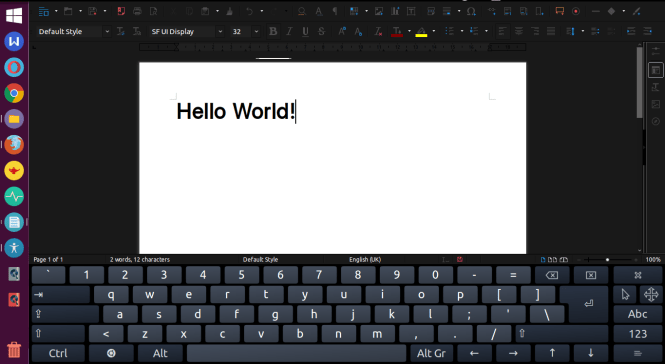Toggle Track Changes record button
The image size is (665, 364).
pyautogui.click(x=576, y=11)
